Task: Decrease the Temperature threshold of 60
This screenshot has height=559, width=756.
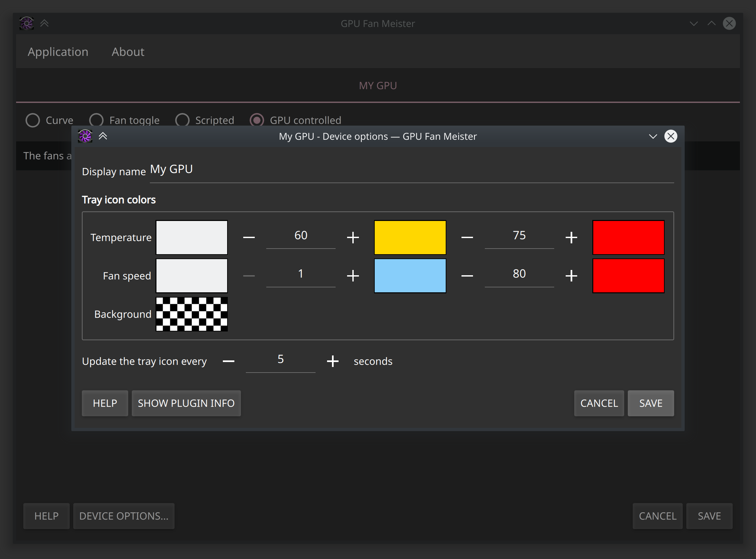Action: click(x=249, y=237)
